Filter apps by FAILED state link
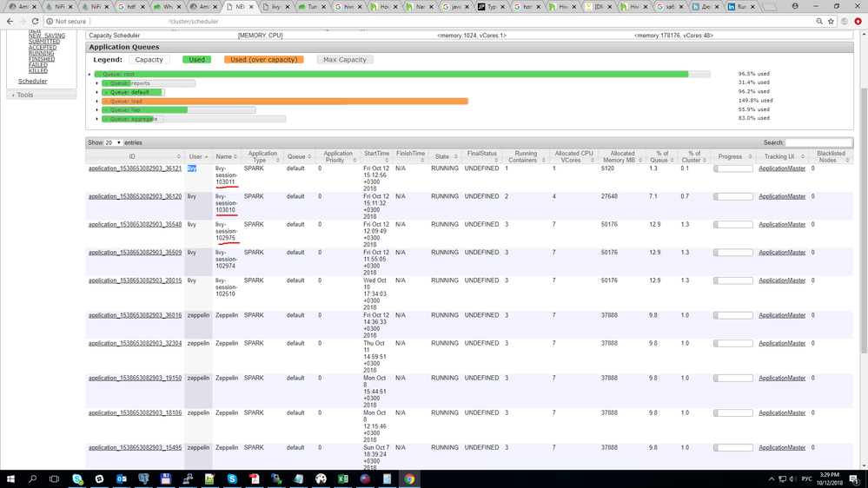The image size is (868, 488). point(38,65)
